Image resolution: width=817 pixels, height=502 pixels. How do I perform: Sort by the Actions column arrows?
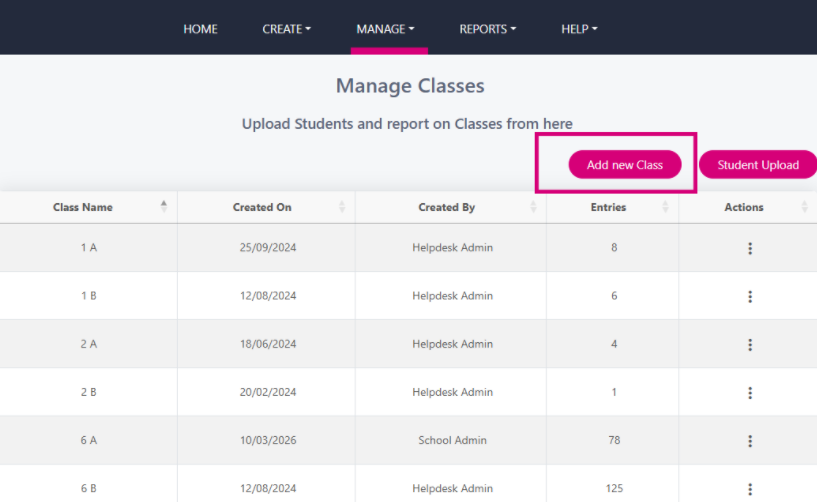point(804,207)
